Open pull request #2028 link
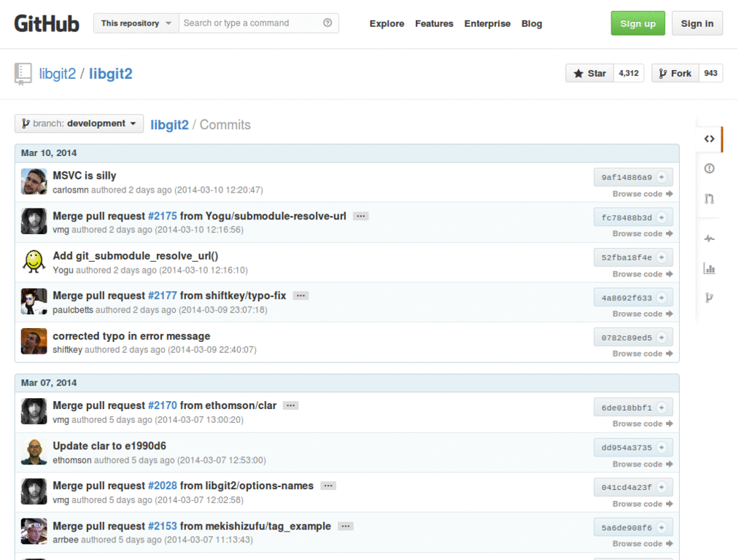The width and height of the screenshot is (747, 560). (163, 486)
